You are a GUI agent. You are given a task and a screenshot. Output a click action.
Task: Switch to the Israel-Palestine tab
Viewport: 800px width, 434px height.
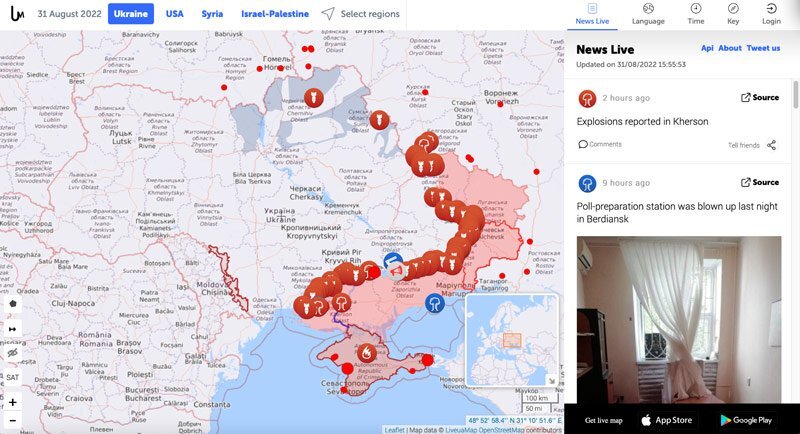275,14
